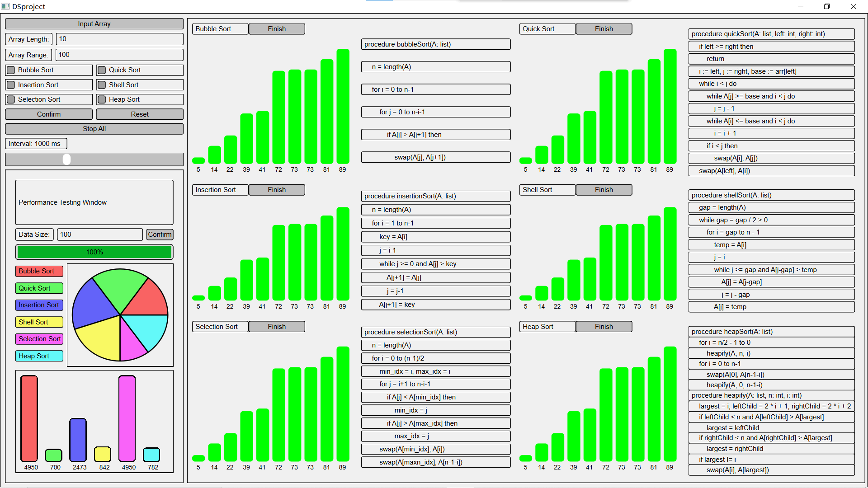Click the Stop All button

coord(94,129)
